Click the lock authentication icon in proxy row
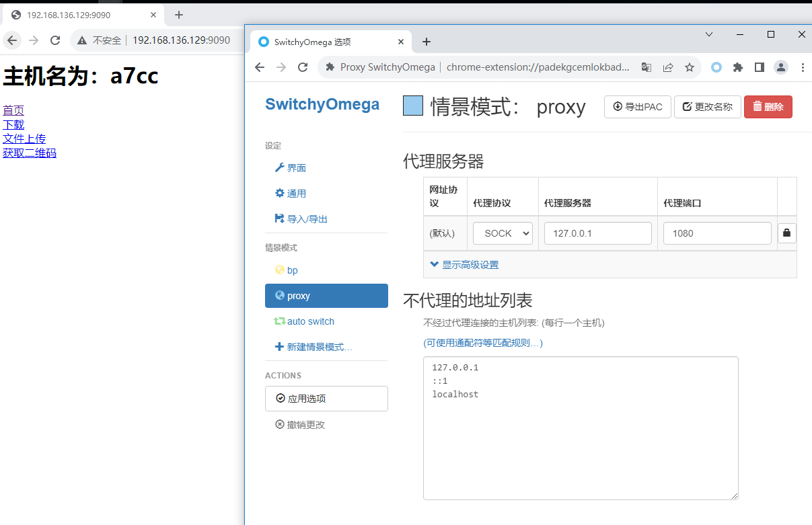The height and width of the screenshot is (525, 812). pos(787,233)
